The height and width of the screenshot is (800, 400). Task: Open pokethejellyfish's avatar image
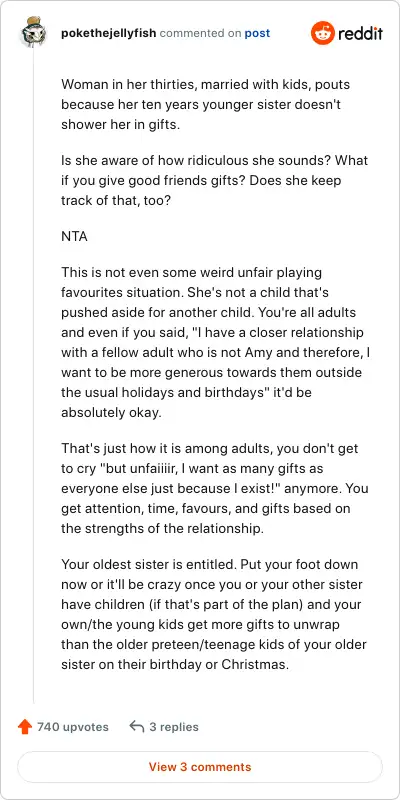tap(33, 32)
